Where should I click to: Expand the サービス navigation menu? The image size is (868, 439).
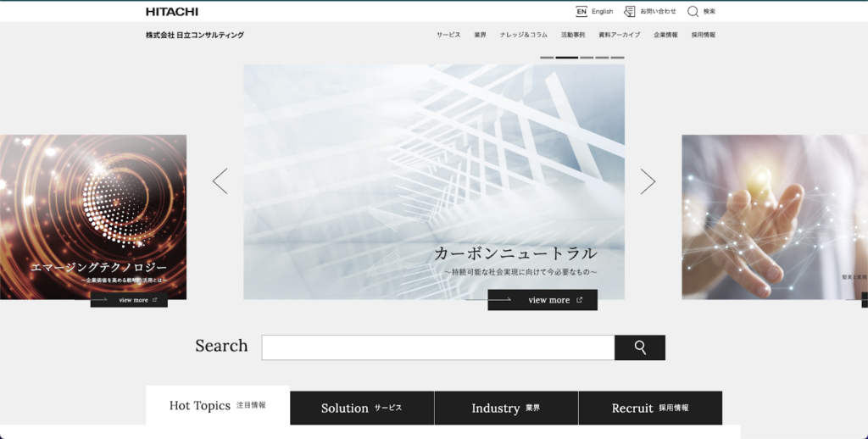click(x=448, y=36)
